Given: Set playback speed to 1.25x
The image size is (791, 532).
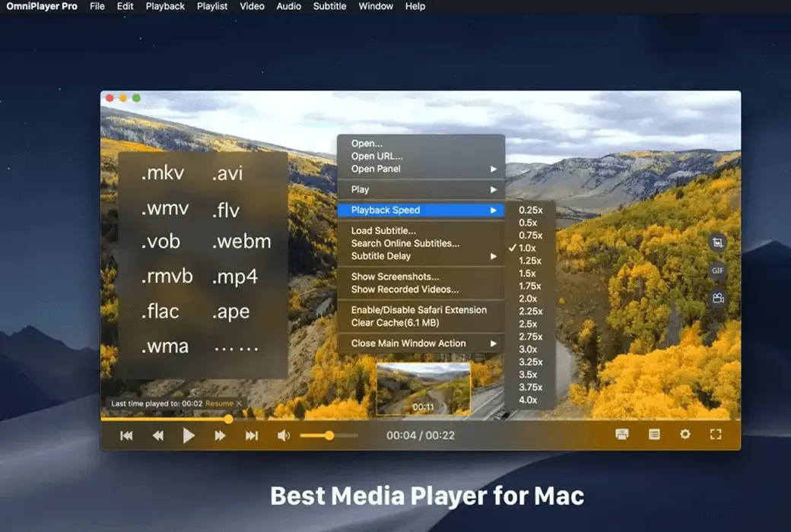Looking at the screenshot, I should point(530,261).
